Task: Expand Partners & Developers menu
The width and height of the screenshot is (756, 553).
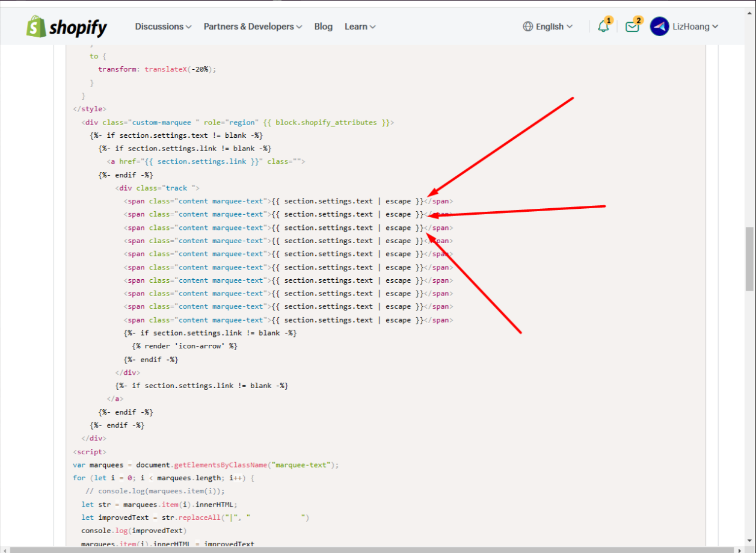Action: click(x=253, y=26)
